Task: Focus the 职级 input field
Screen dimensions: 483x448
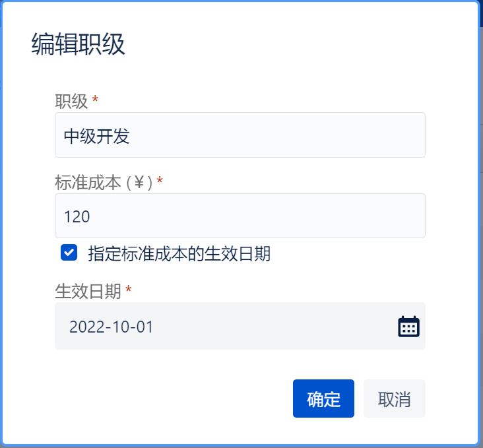Action: pos(240,135)
